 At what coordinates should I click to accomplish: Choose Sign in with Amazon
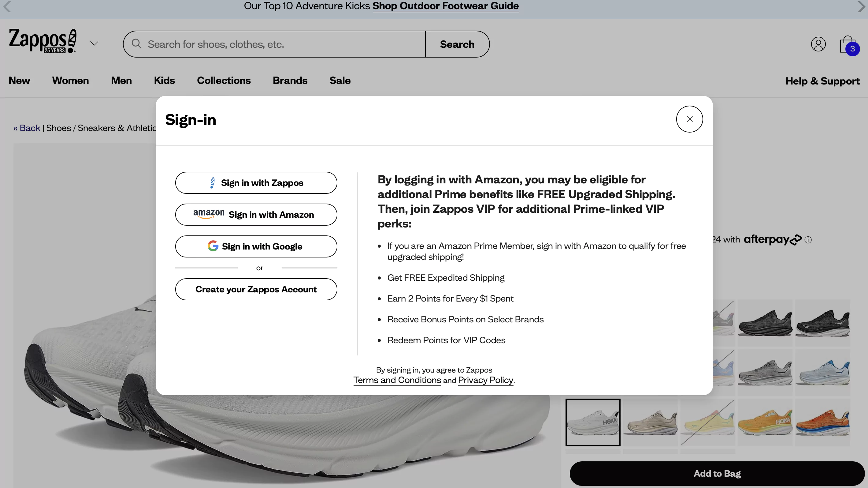(x=256, y=215)
